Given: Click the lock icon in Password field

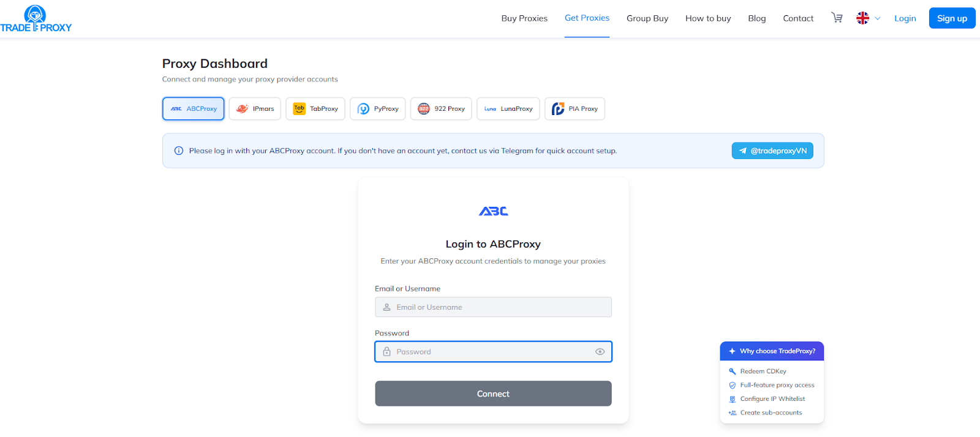Looking at the screenshot, I should pos(386,352).
